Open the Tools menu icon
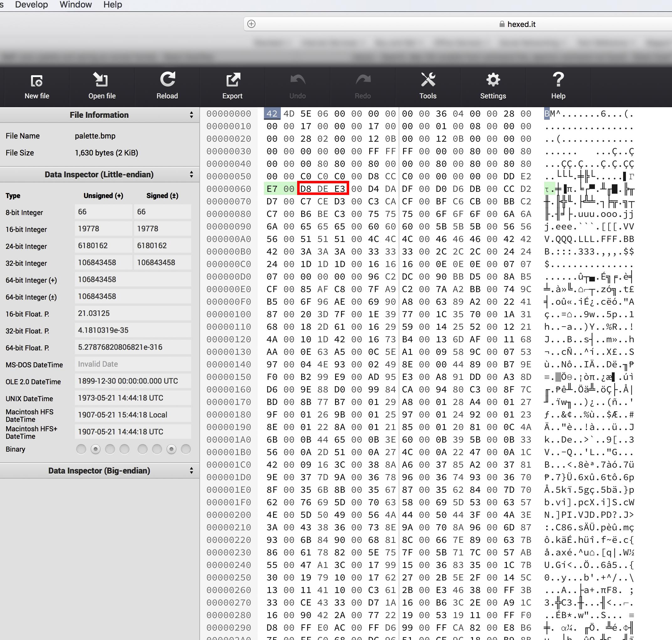 [428, 80]
